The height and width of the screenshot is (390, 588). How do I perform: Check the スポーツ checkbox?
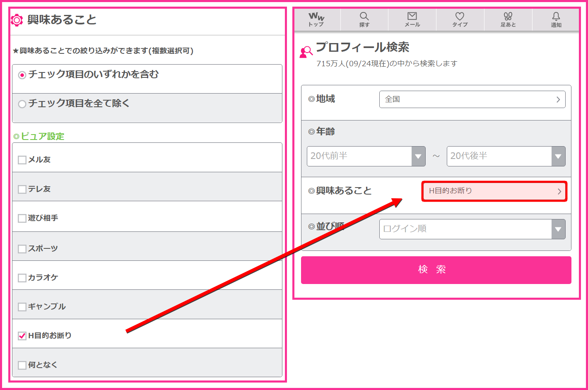[22, 249]
